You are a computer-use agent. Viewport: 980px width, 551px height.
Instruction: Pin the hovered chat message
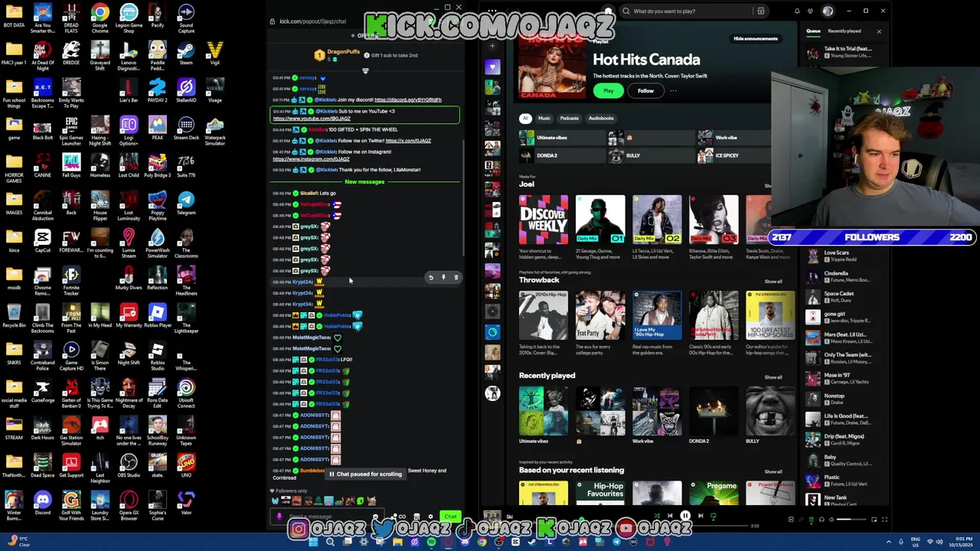[x=443, y=278]
